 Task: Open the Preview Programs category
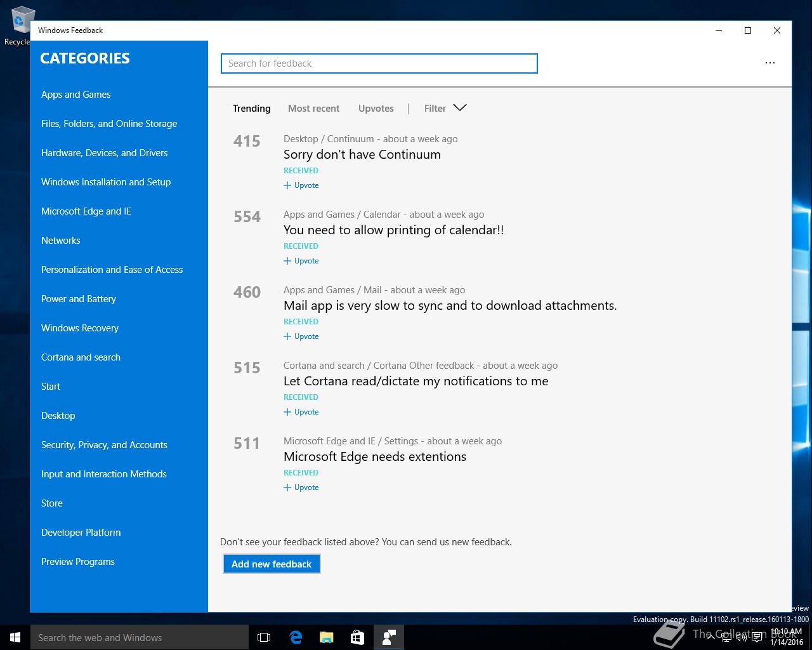pyautogui.click(x=78, y=562)
